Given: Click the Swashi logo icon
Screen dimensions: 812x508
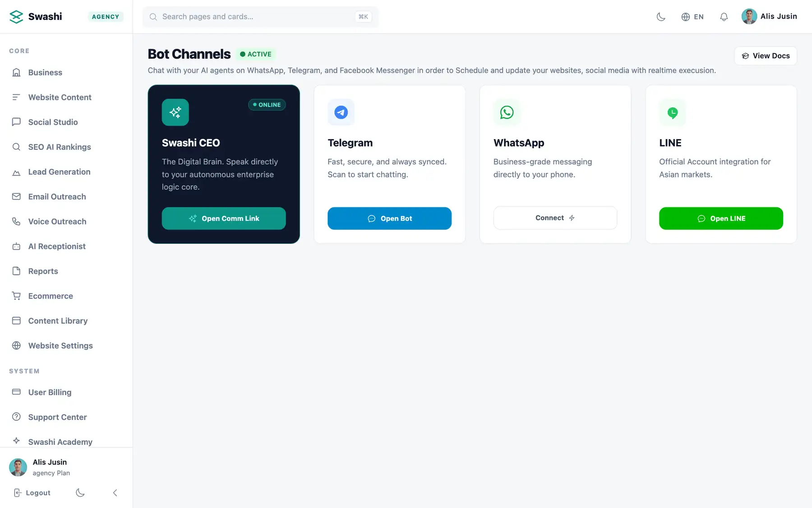Looking at the screenshot, I should click(16, 17).
